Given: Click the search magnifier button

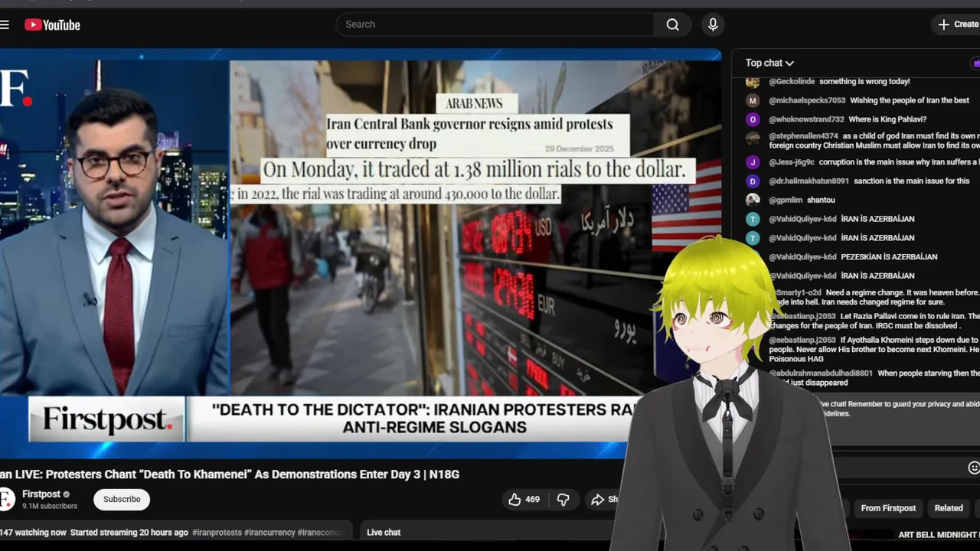Looking at the screenshot, I should tap(672, 24).
